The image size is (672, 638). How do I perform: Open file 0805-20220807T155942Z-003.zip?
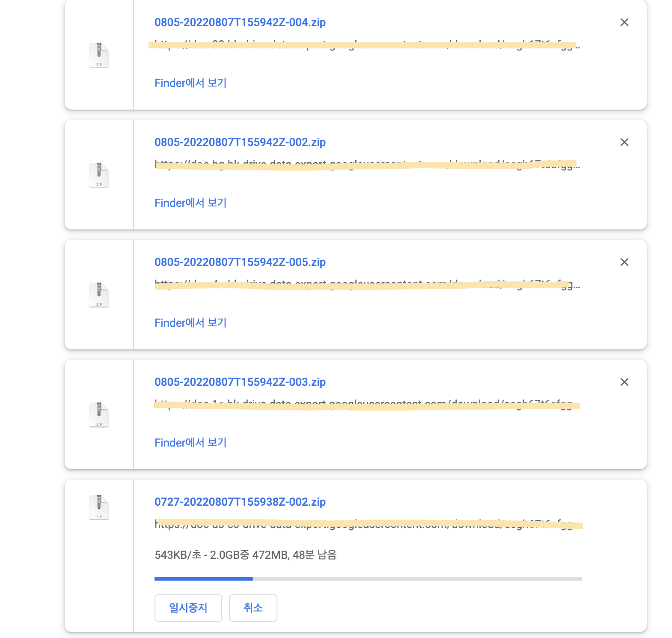pos(240,382)
